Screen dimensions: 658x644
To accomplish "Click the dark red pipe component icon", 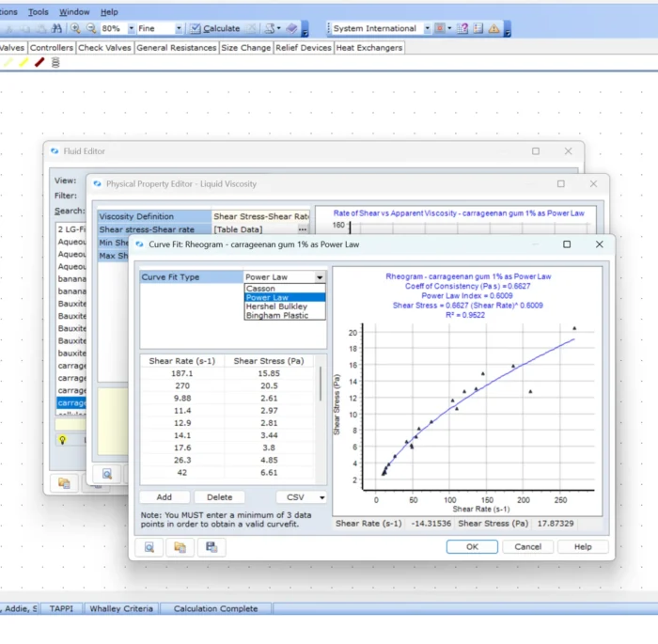I will point(39,63).
